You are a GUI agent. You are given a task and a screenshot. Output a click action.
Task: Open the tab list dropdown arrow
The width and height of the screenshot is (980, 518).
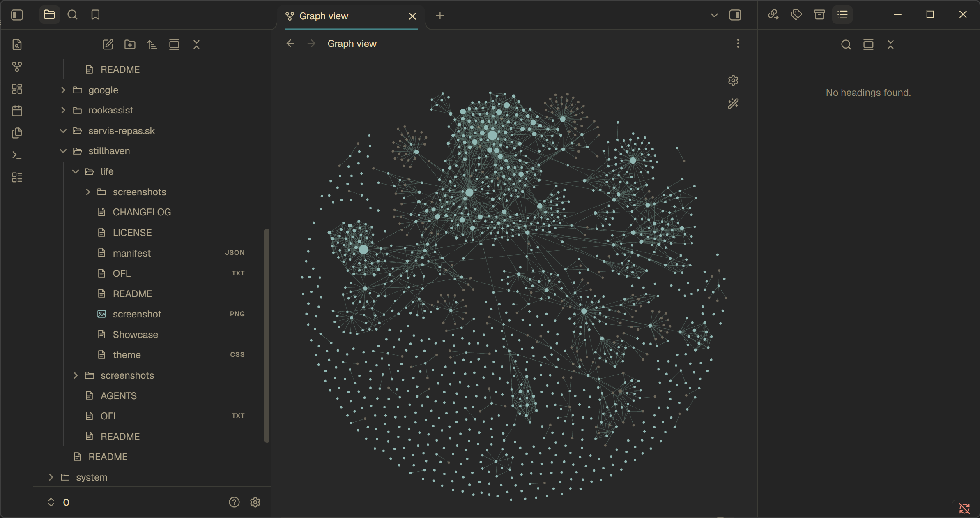714,15
